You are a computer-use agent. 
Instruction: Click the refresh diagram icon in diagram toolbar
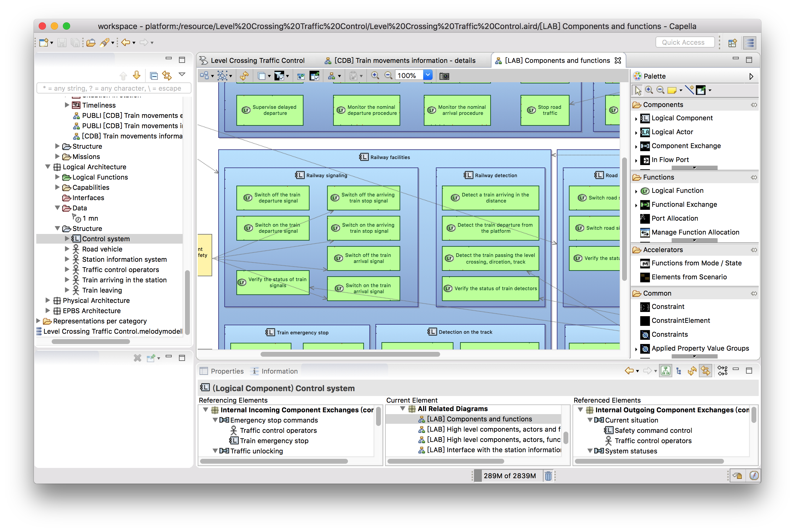coord(244,76)
